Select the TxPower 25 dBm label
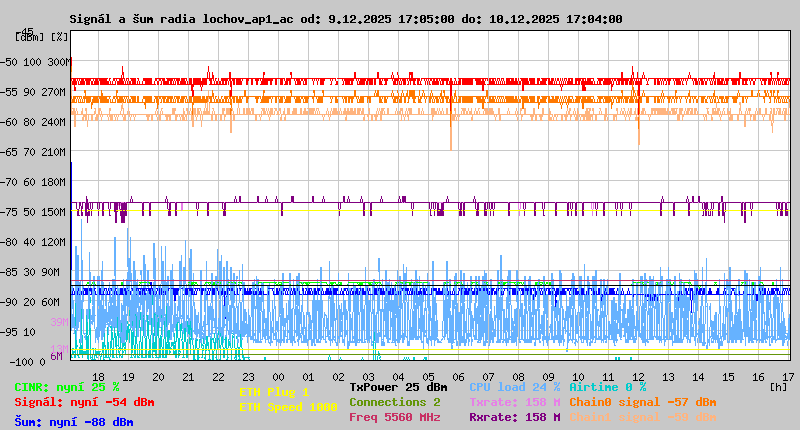The height and width of the screenshot is (430, 800). pos(398,386)
